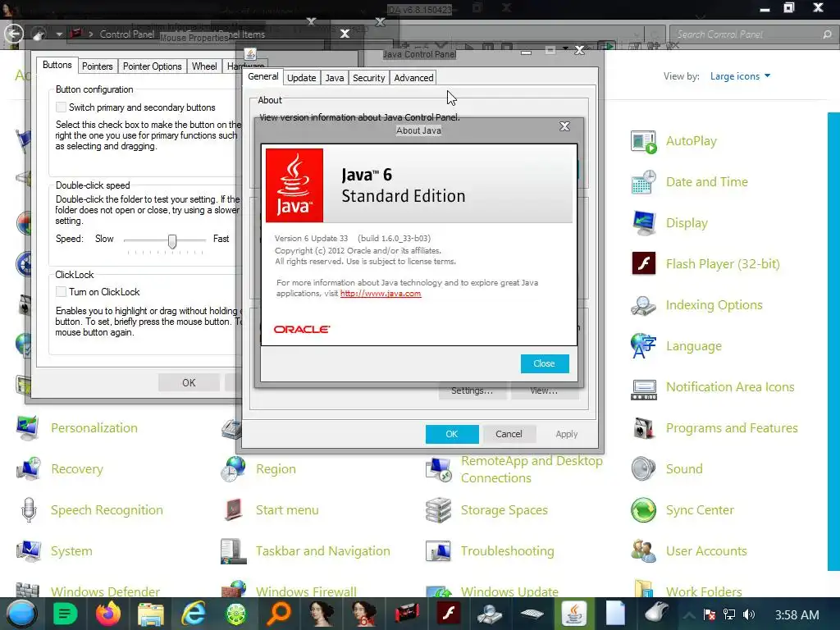Open the Java taskbar icon
Viewport: 840px width, 630px height.
point(573,614)
